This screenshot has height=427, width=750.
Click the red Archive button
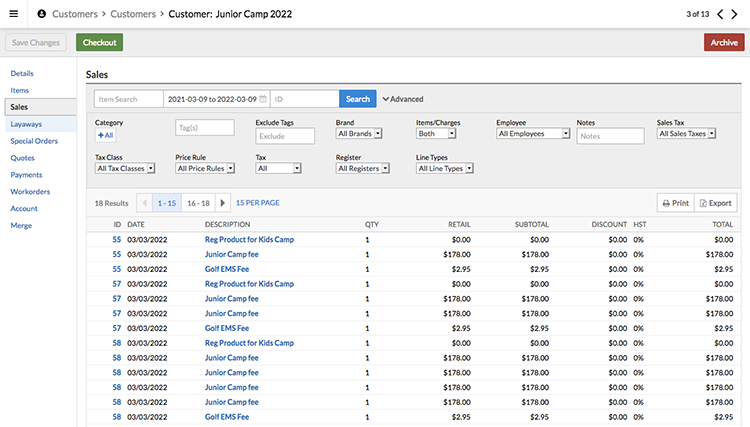(723, 43)
